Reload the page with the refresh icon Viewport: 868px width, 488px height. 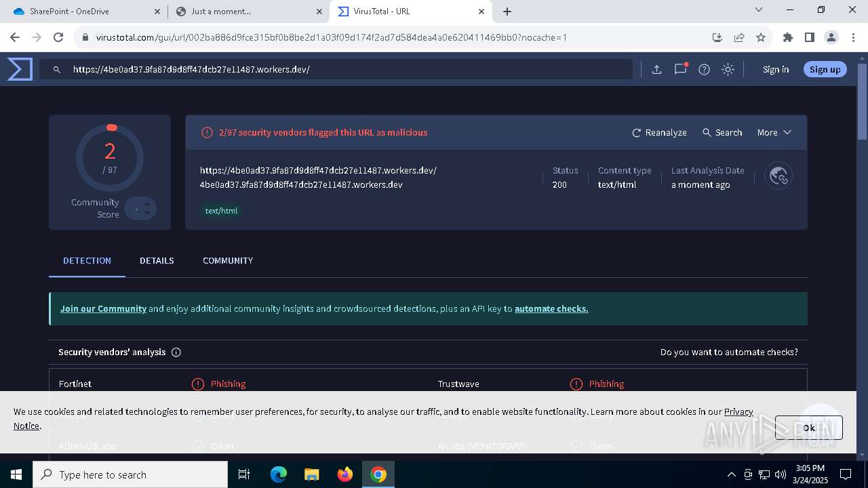coord(58,37)
